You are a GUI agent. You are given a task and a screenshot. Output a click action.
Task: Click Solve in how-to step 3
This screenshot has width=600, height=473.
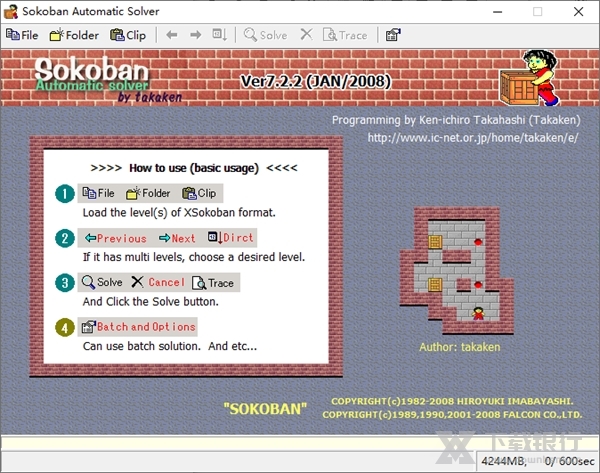[102, 282]
